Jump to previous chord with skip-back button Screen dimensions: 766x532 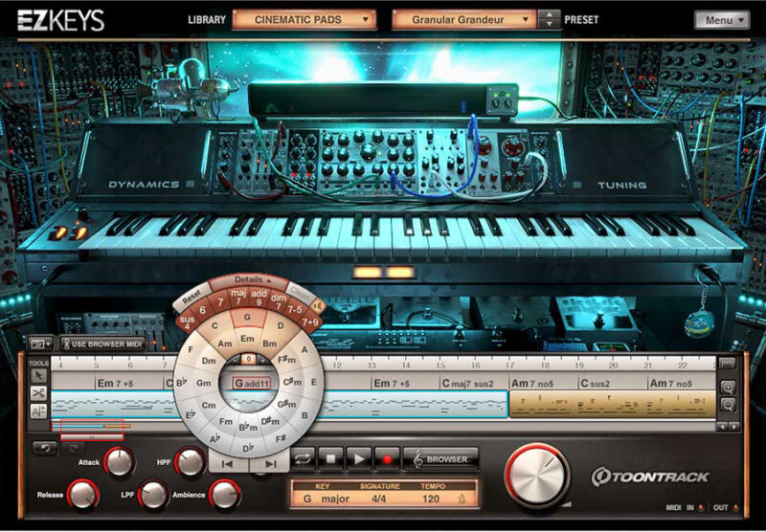coord(228,464)
